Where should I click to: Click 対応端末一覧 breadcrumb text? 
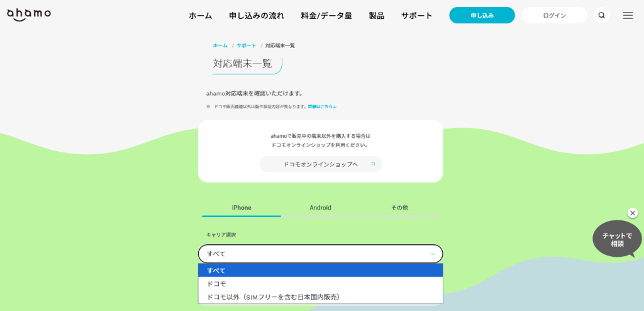[280, 46]
